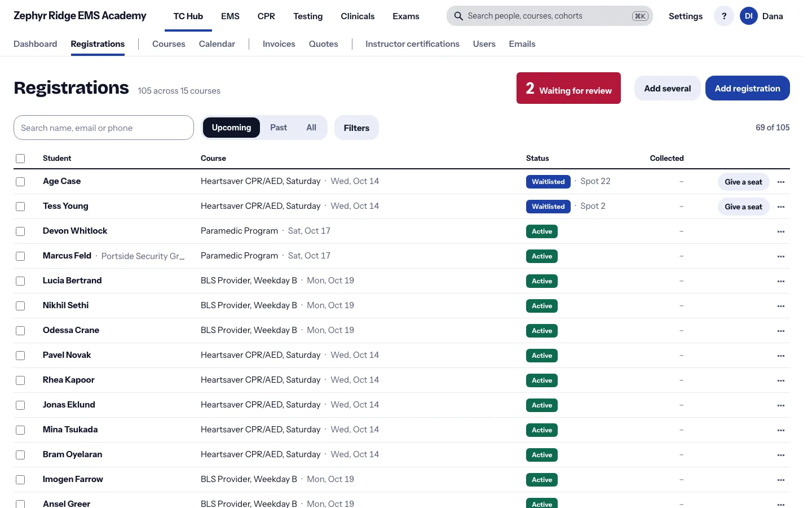Screen dimensions: 812x508
Task: Open the more options menu for Age Case
Action: click(781, 182)
